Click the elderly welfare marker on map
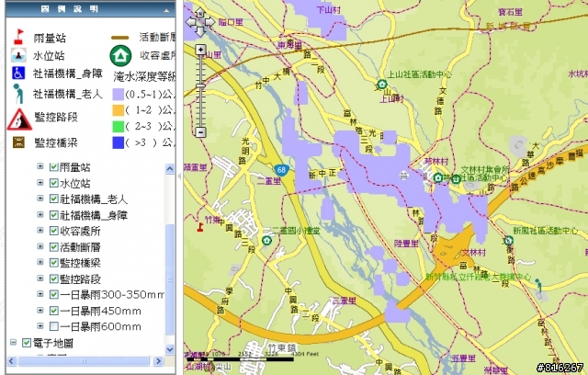Screen dimensions: 588x375 [x=537, y=285]
